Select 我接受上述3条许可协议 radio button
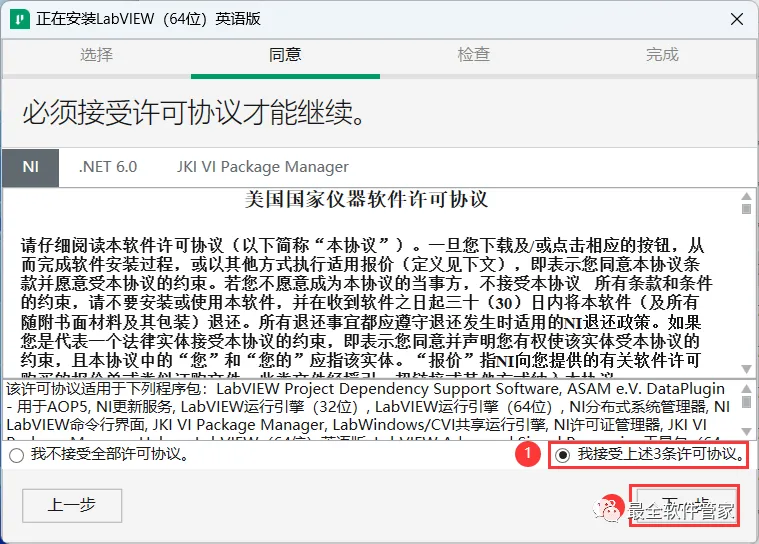759x544 pixels. tap(562, 455)
